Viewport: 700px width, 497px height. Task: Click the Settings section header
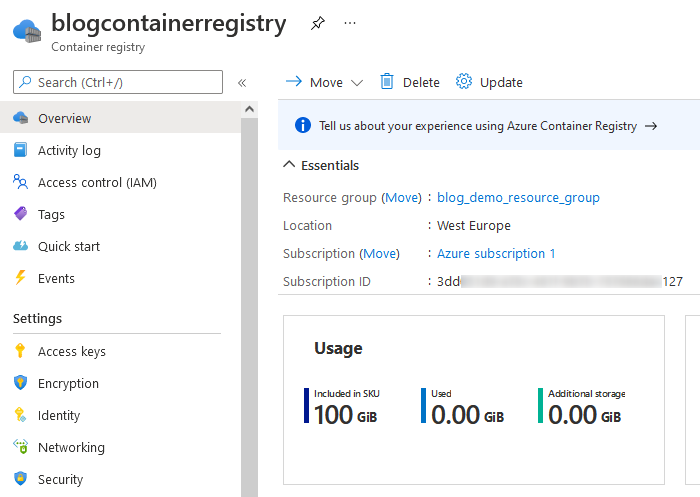click(38, 318)
